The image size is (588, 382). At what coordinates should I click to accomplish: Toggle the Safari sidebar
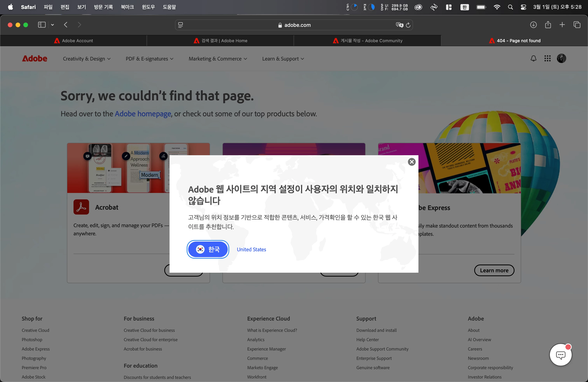pyautogui.click(x=41, y=25)
